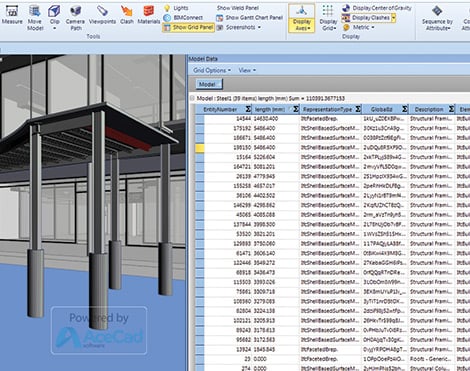Show the Display Center of Gravity
Image resolution: width=470 pixels, height=371 pixels.
click(377, 8)
